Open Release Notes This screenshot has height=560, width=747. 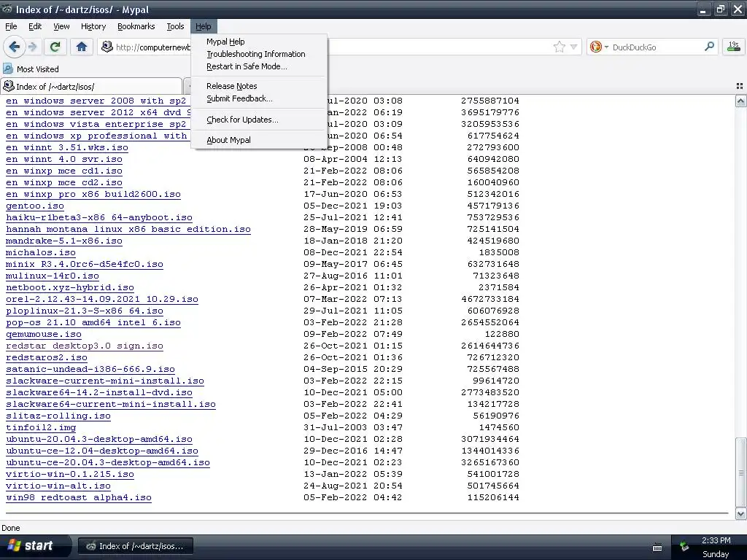[259, 86]
